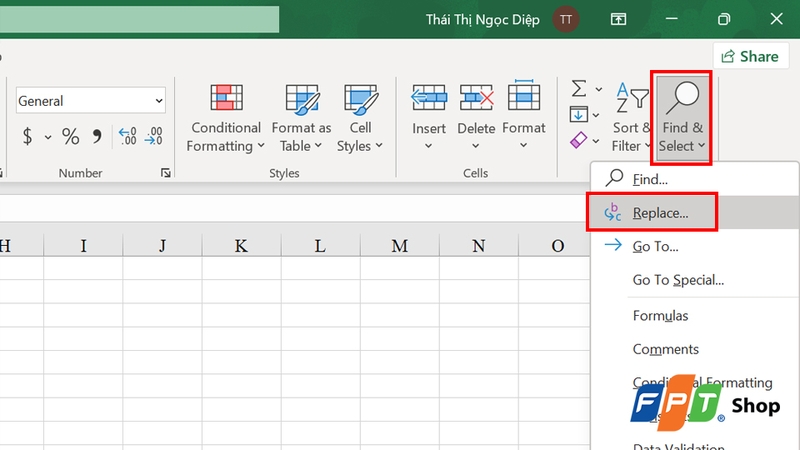Select column O header
The height and width of the screenshot is (450, 800).
(555, 245)
